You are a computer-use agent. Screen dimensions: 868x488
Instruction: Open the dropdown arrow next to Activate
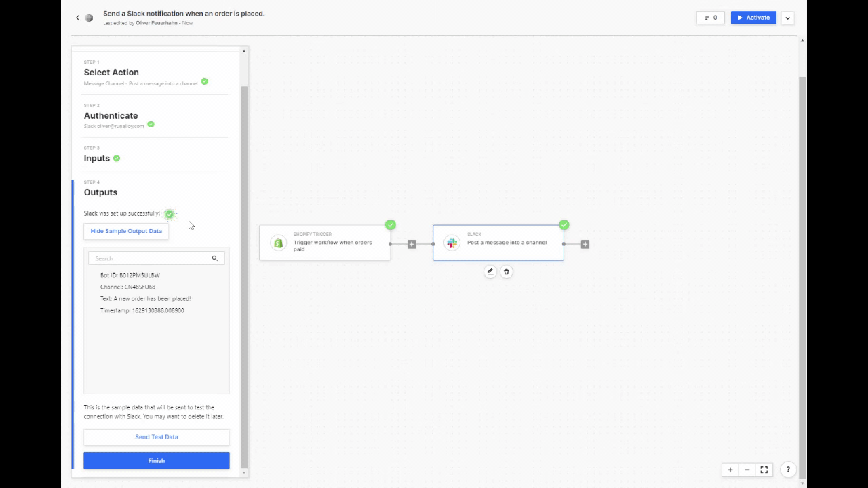(787, 18)
